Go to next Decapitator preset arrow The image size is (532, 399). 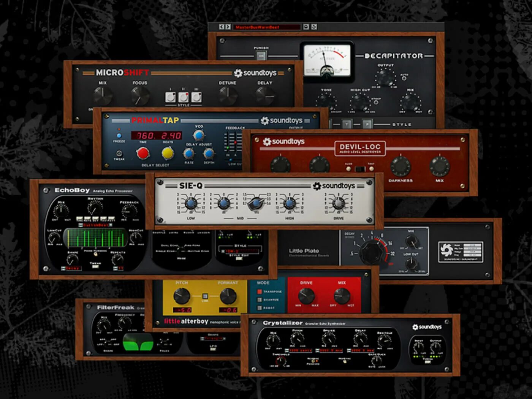tap(228, 27)
